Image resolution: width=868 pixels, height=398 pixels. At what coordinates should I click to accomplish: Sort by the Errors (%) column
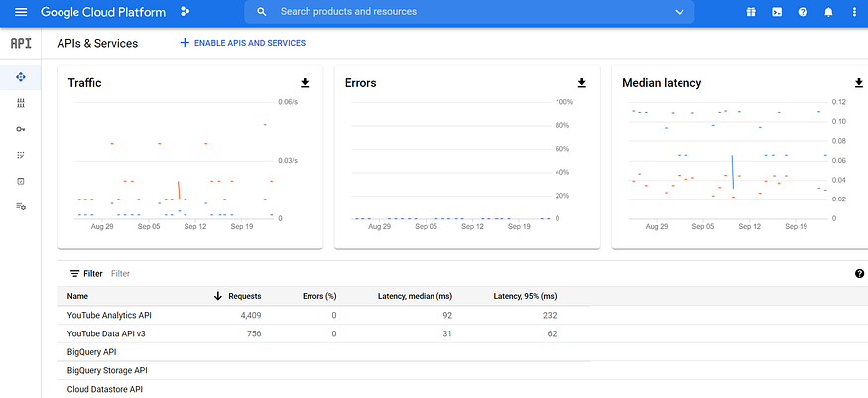[319, 296]
